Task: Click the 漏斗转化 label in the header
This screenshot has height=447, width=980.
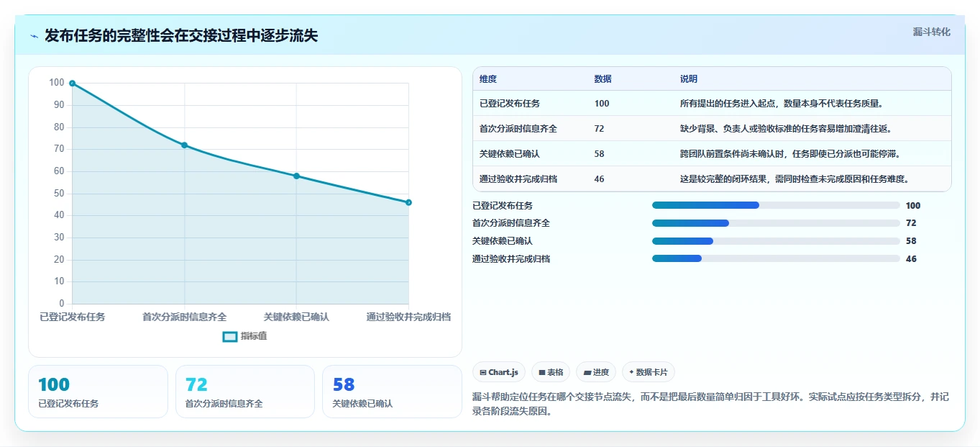Action: (x=932, y=32)
